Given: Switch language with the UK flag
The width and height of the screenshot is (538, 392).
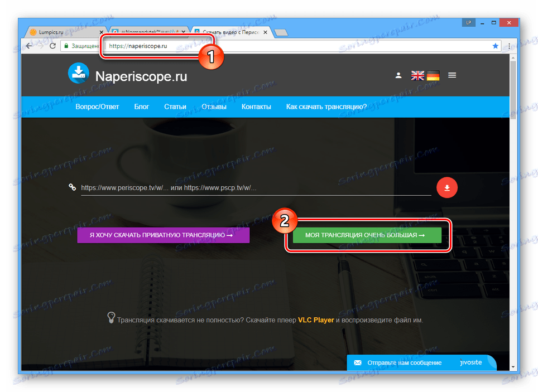Looking at the screenshot, I should [417, 75].
